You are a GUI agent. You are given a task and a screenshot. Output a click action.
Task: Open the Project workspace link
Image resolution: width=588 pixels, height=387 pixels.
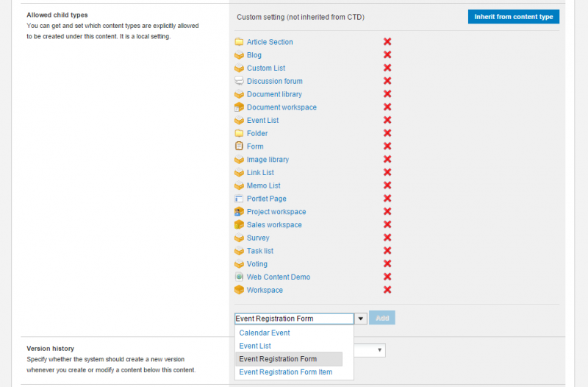276,212
